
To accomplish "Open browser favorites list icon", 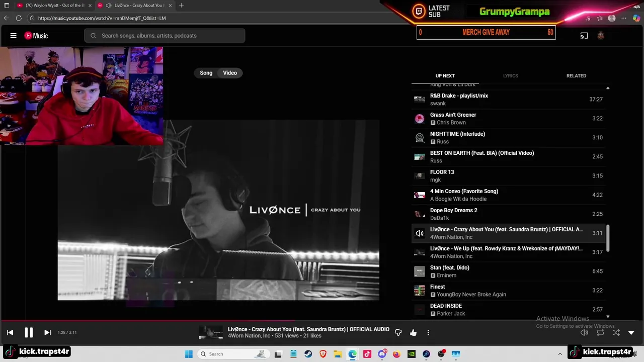I will pos(600,18).
